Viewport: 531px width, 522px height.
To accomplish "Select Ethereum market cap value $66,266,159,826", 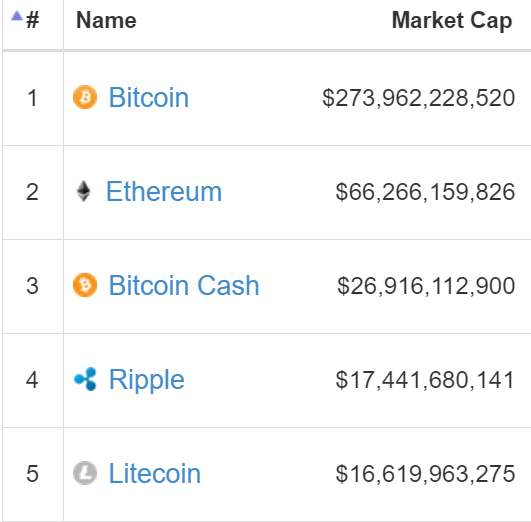I will pos(425,192).
